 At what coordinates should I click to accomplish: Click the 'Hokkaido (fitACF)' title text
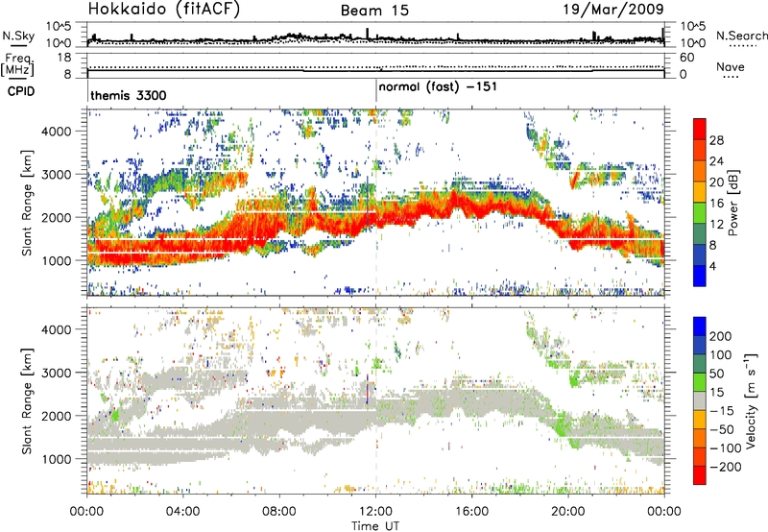[164, 9]
